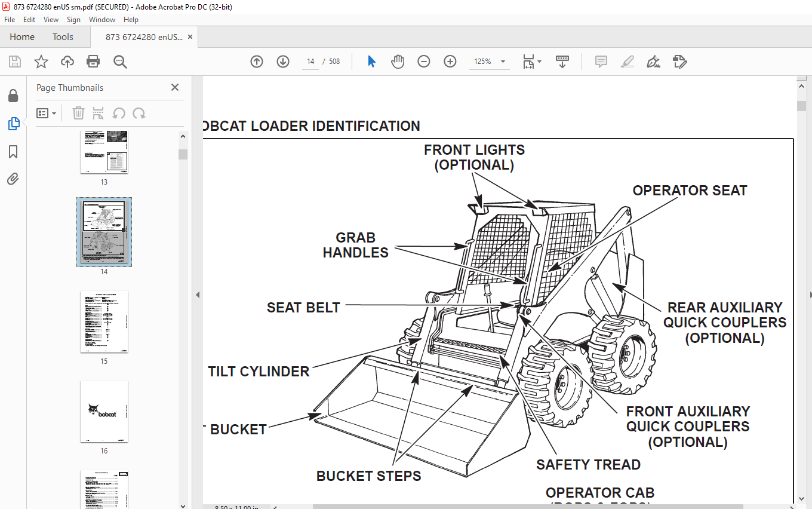The image size is (812, 509).
Task: Close the 873 6724280 document tab
Action: [190, 37]
